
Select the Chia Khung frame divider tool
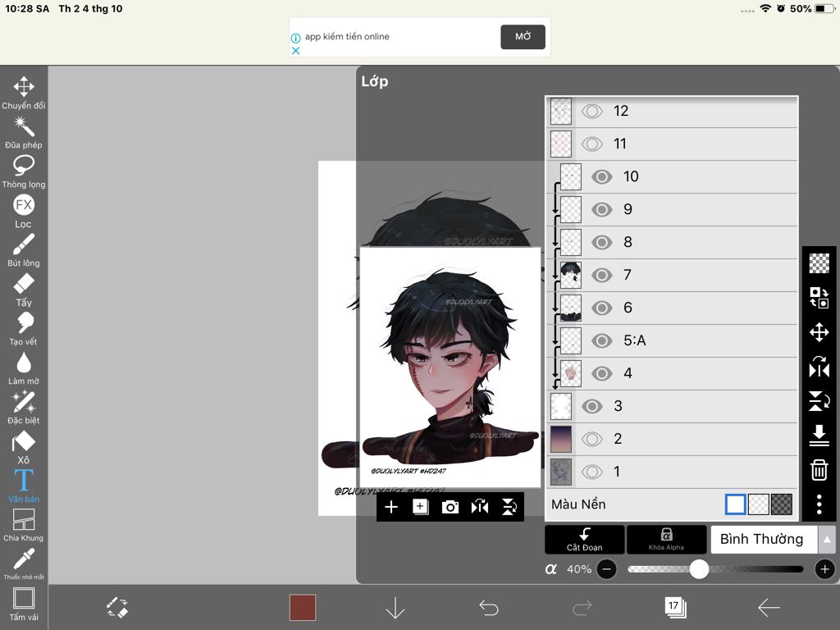coord(24,525)
